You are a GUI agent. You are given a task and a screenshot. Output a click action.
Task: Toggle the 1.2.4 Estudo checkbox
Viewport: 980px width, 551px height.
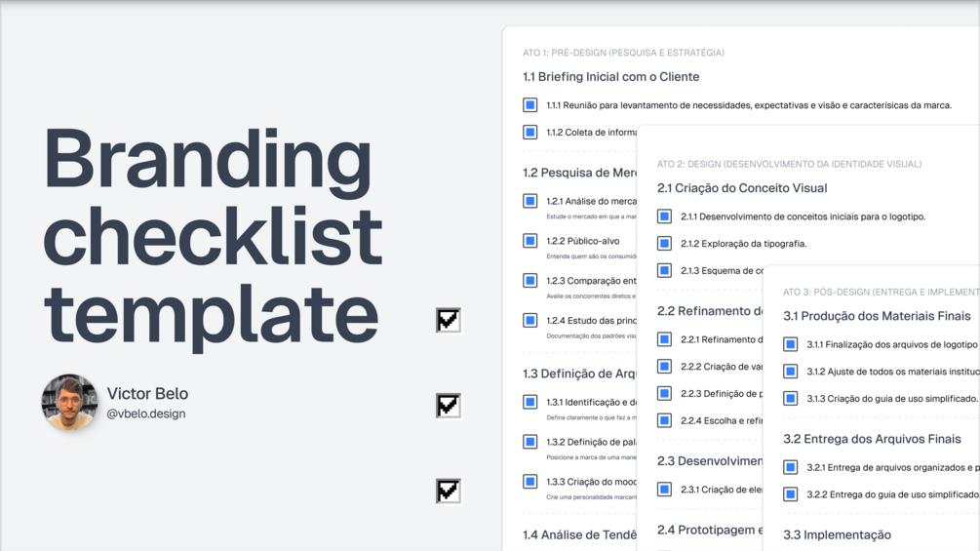tap(530, 320)
